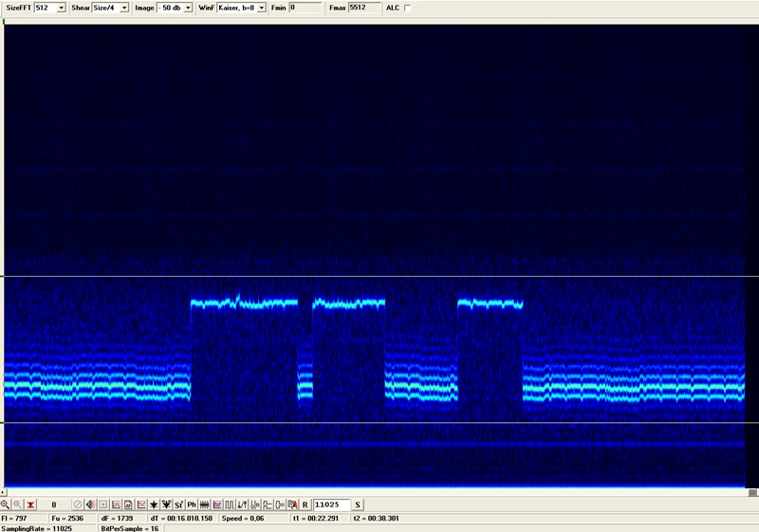Screen dimensions: 759x532
Task: Click the Ph phase toolbar icon
Action: pos(191,505)
